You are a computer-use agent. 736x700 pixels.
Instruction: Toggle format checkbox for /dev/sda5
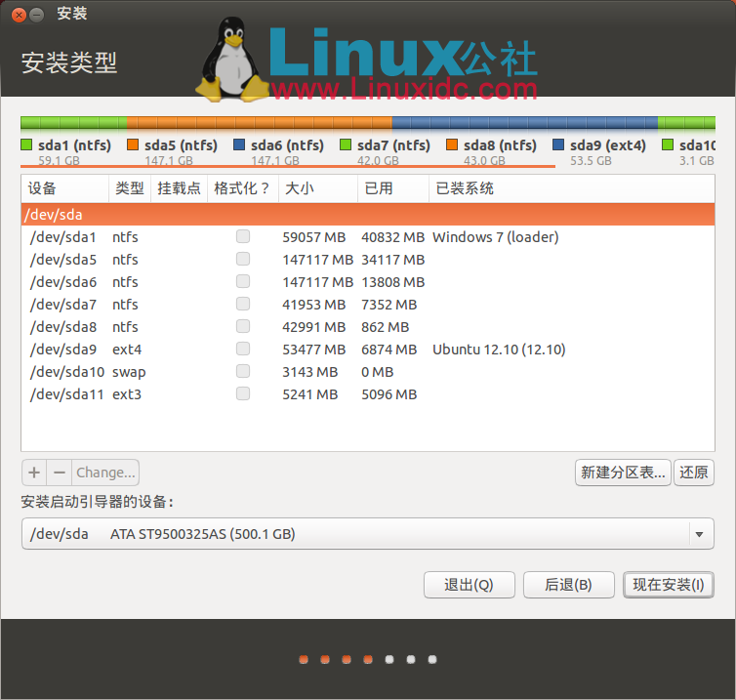coord(243,259)
